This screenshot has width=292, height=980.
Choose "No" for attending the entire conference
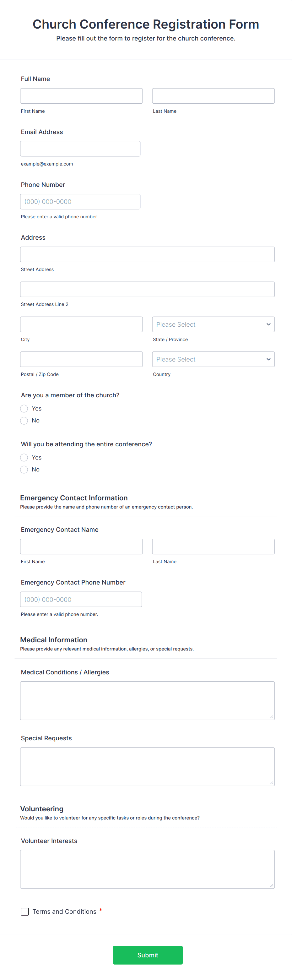[x=24, y=469]
